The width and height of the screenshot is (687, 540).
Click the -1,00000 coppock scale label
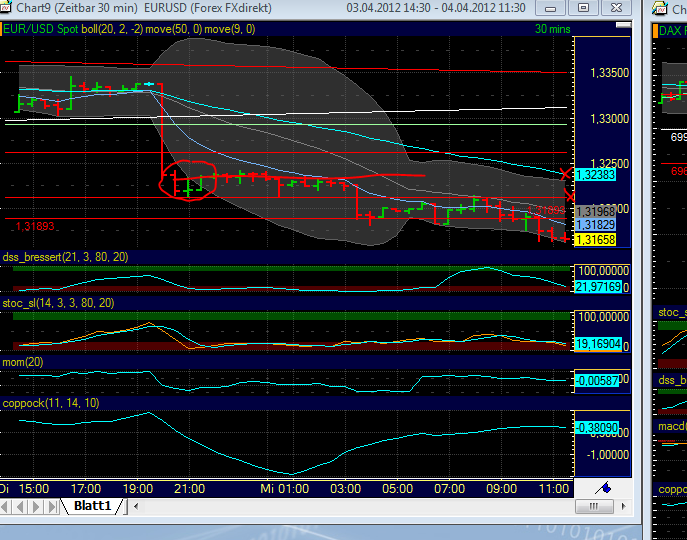click(x=608, y=455)
